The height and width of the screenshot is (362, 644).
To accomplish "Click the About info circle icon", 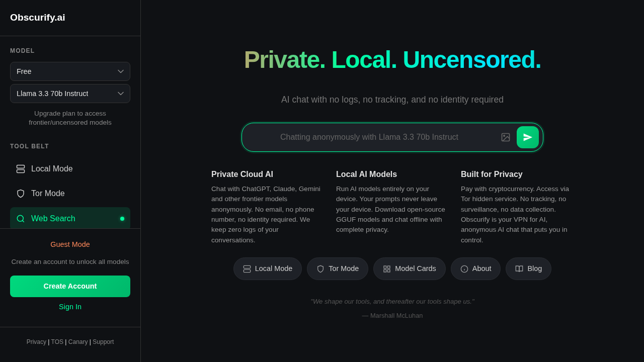I will coord(464,269).
